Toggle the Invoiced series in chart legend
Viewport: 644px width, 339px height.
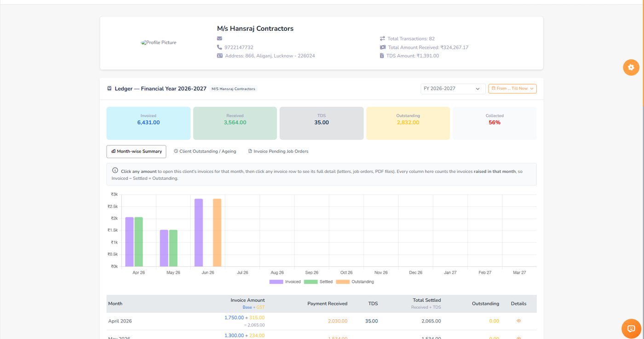tap(285, 282)
